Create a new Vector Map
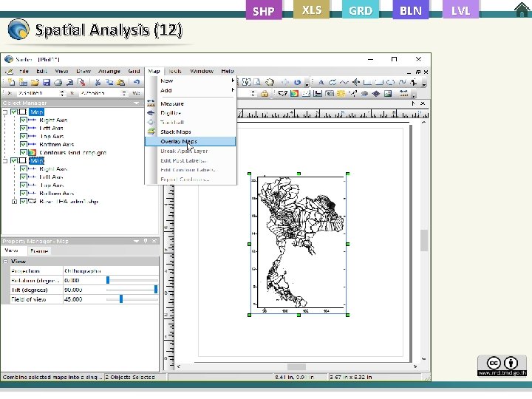The image size is (532, 399). tap(353, 94)
